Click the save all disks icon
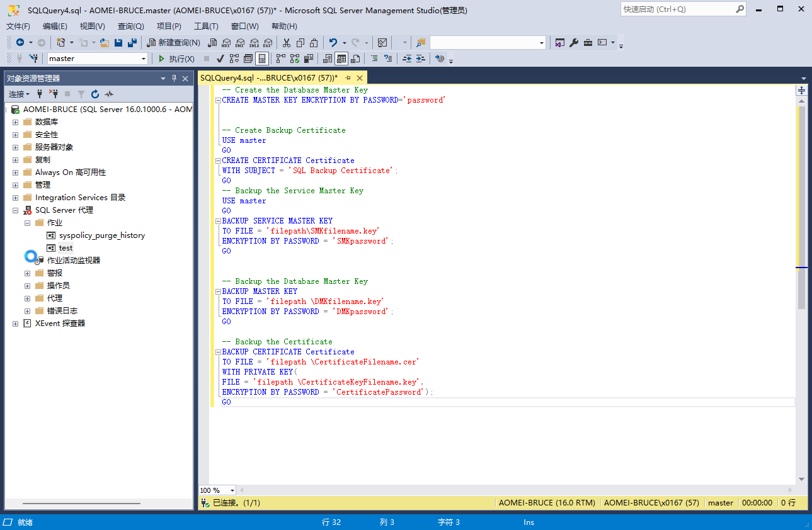The image size is (812, 530). (132, 42)
